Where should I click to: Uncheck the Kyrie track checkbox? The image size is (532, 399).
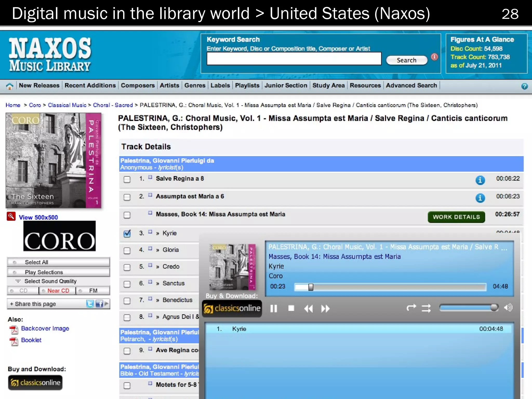pyautogui.click(x=127, y=234)
